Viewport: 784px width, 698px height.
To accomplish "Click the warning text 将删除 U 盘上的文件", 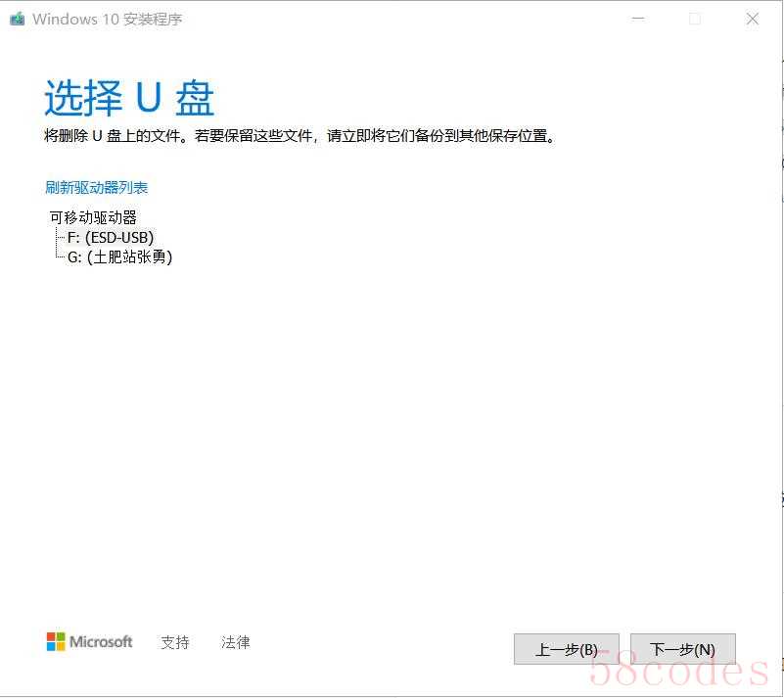I will pyautogui.click(x=113, y=135).
